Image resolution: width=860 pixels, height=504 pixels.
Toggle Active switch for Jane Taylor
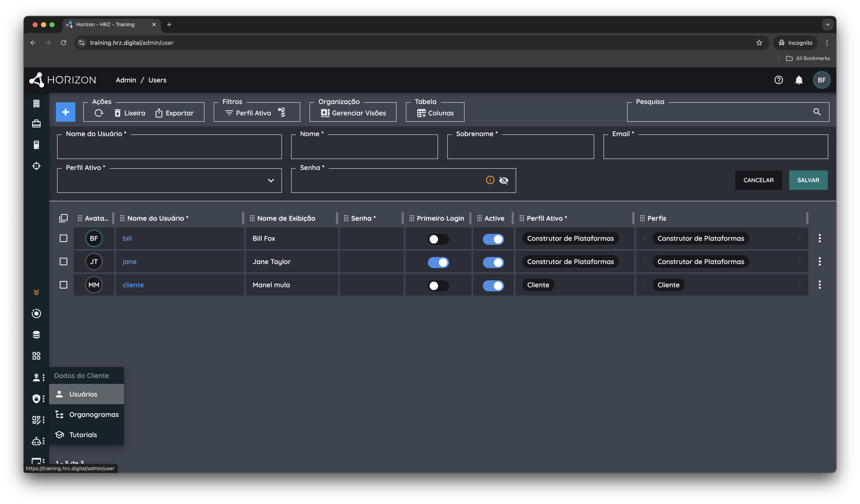493,262
